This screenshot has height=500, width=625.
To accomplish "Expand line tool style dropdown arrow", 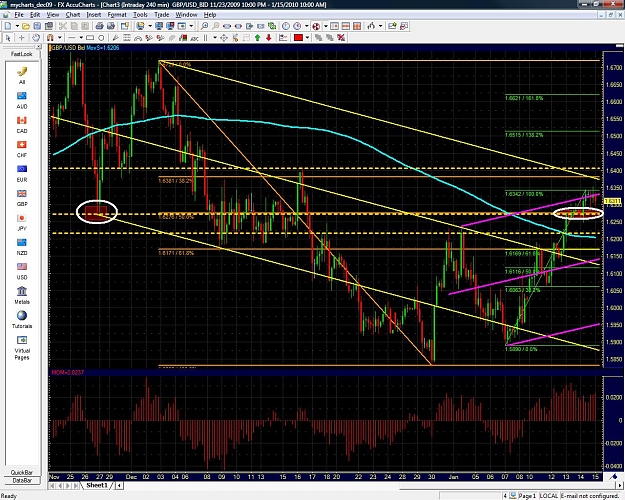I will coord(81,38).
